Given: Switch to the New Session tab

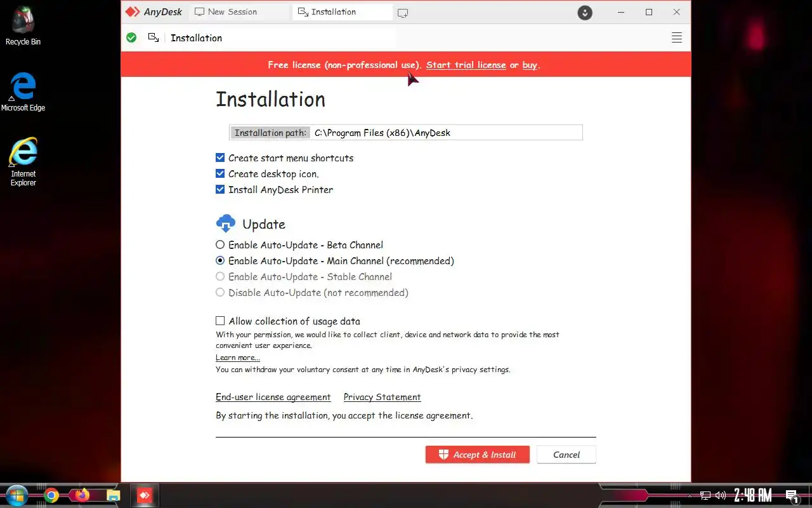Looking at the screenshot, I should tap(239, 12).
